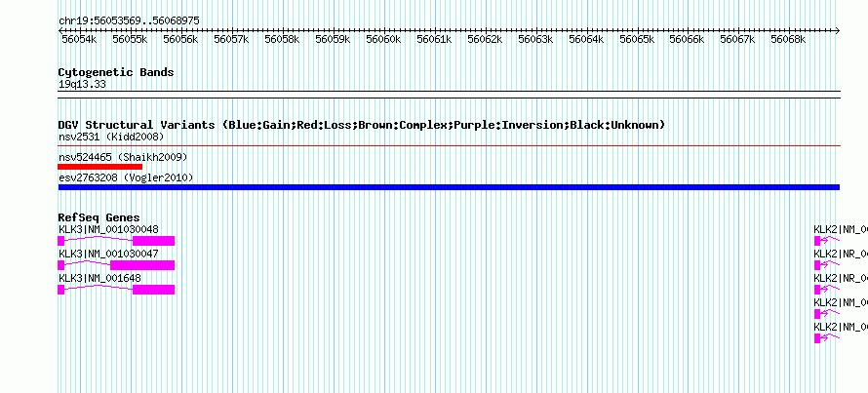Click ruler position 56066k
Screen dimensions: 868x393
point(687,40)
